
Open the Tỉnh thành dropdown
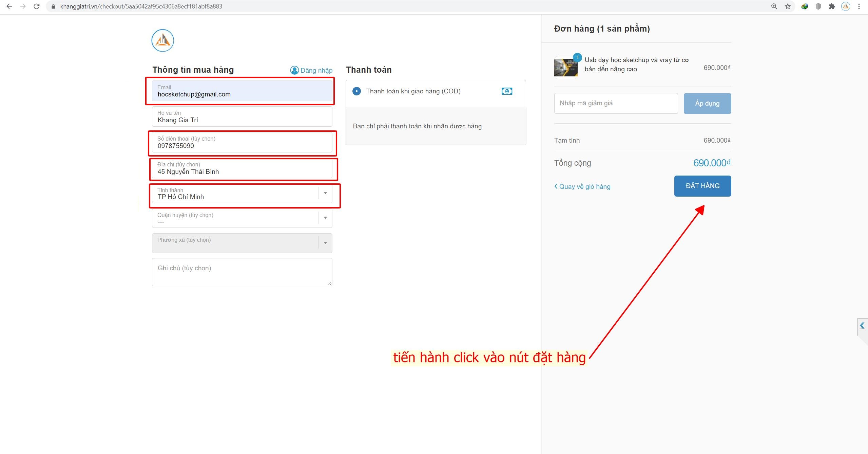tap(325, 193)
